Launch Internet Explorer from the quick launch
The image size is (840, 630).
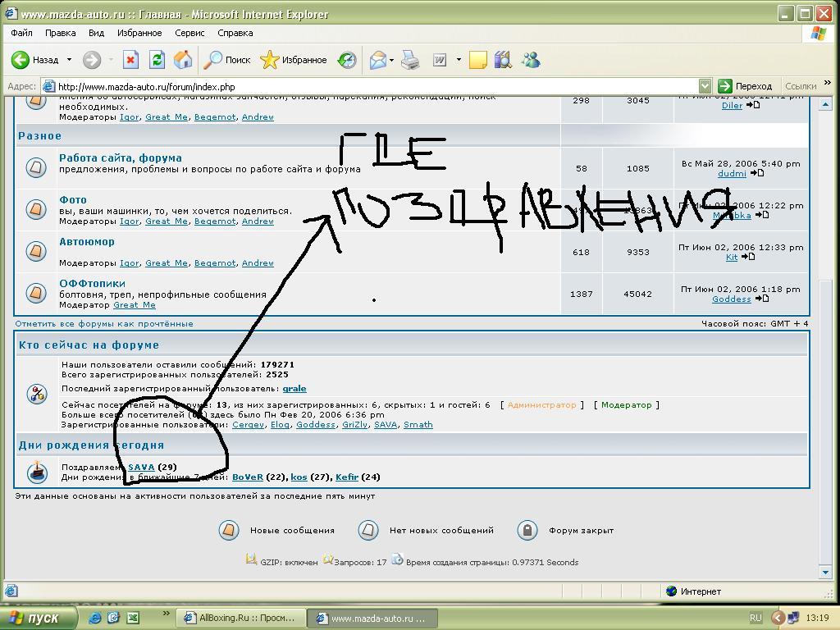click(94, 618)
